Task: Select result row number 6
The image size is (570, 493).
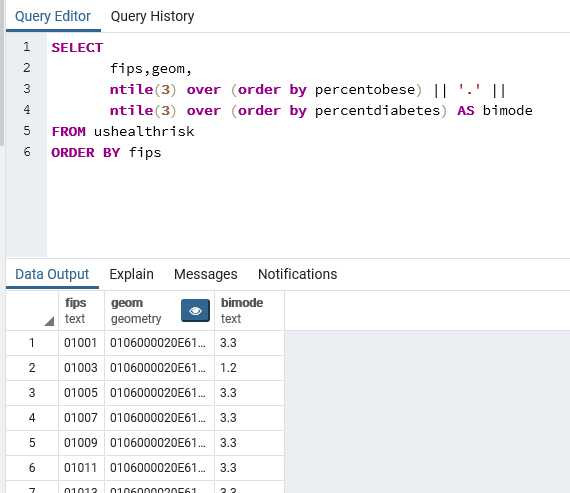Action: [32, 468]
